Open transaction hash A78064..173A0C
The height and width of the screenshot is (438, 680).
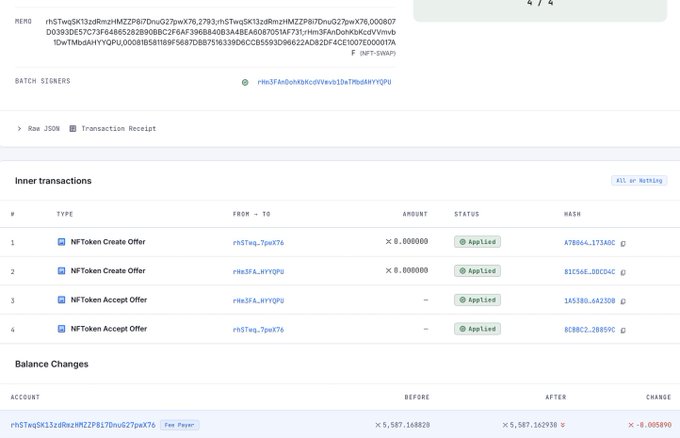(589, 243)
